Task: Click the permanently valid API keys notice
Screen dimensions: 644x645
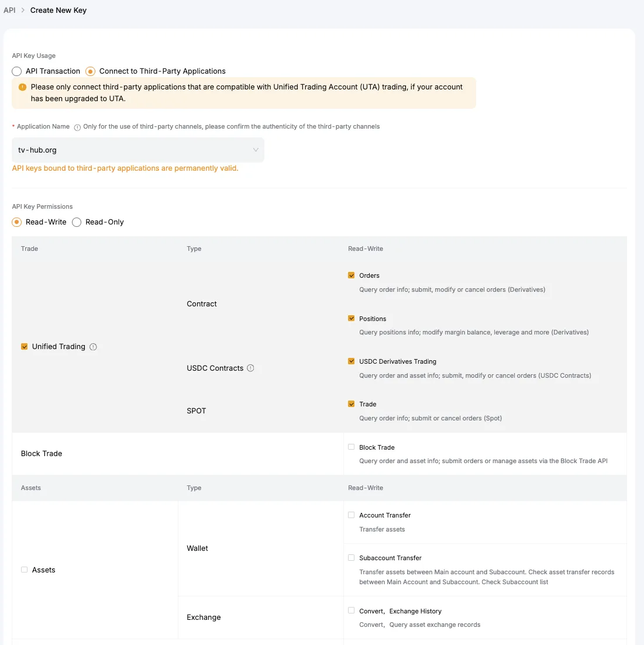Action: (x=125, y=168)
